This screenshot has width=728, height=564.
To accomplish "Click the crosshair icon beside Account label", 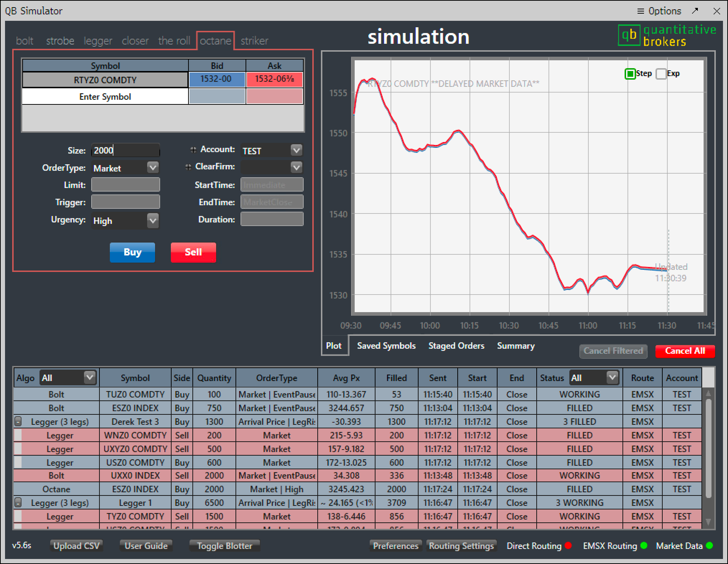I will [x=193, y=150].
